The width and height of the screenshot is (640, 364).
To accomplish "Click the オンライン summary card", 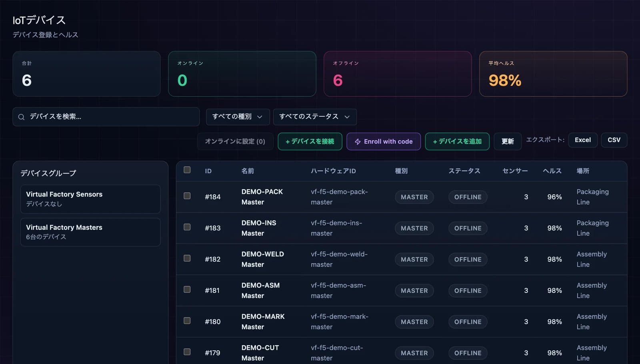I will click(x=242, y=74).
